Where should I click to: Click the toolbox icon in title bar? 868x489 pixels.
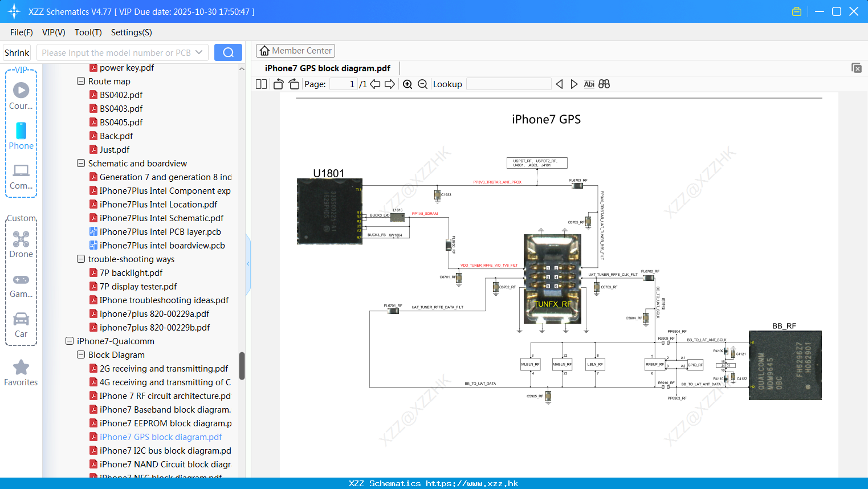pyautogui.click(x=797, y=11)
